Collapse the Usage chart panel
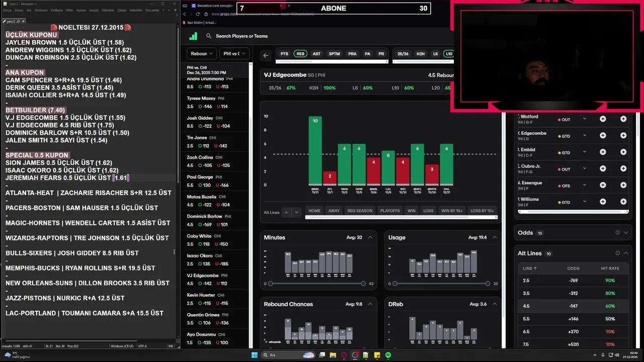Viewport: 644px width, 362px height. click(495, 237)
